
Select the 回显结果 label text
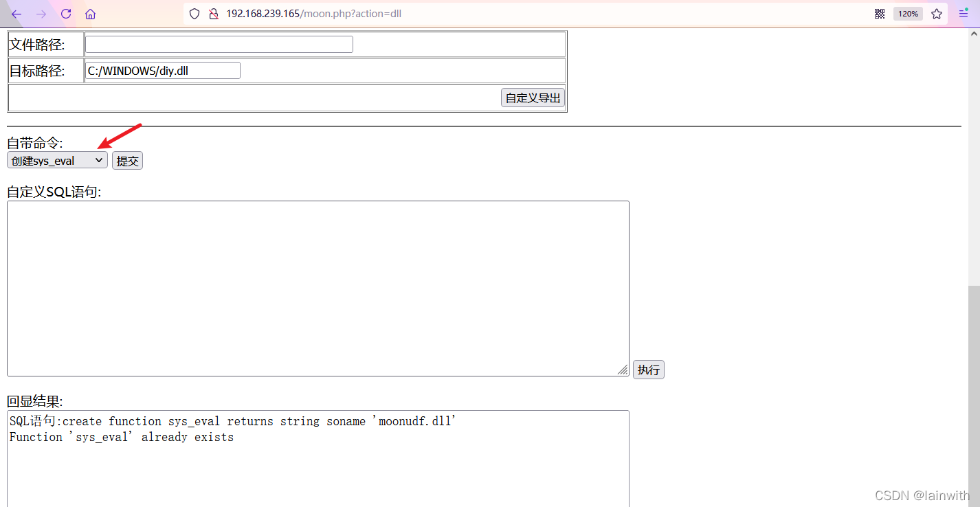click(35, 401)
